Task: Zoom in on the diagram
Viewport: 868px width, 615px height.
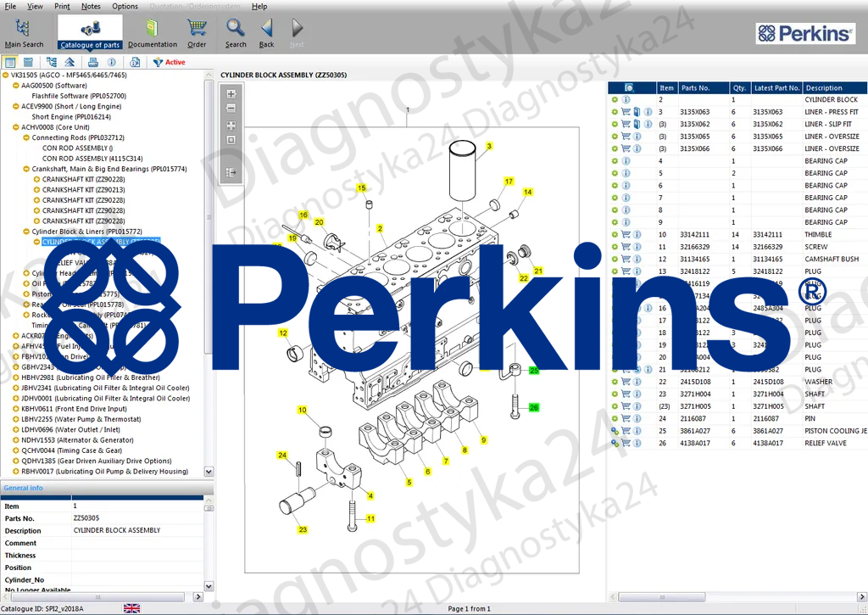Action: point(231,93)
